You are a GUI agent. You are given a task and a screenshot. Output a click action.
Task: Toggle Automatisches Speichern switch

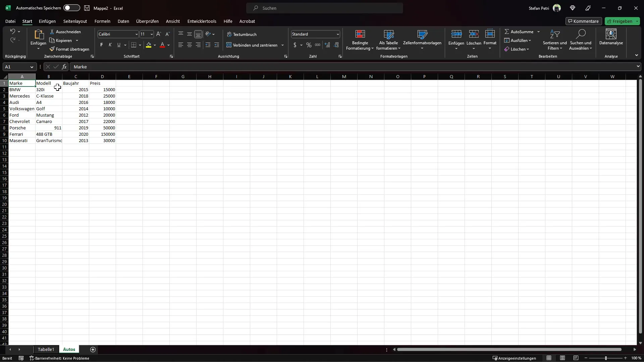pyautogui.click(x=71, y=8)
